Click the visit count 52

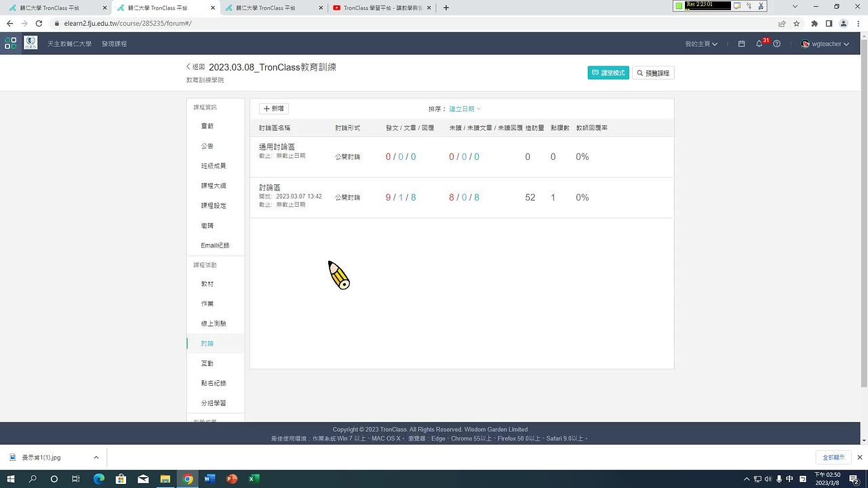[x=530, y=197]
